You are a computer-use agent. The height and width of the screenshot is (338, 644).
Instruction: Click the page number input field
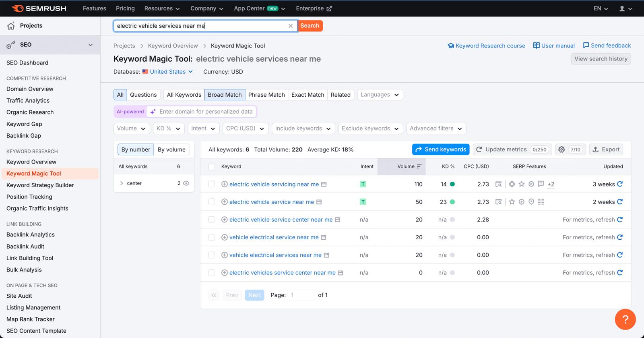301,295
